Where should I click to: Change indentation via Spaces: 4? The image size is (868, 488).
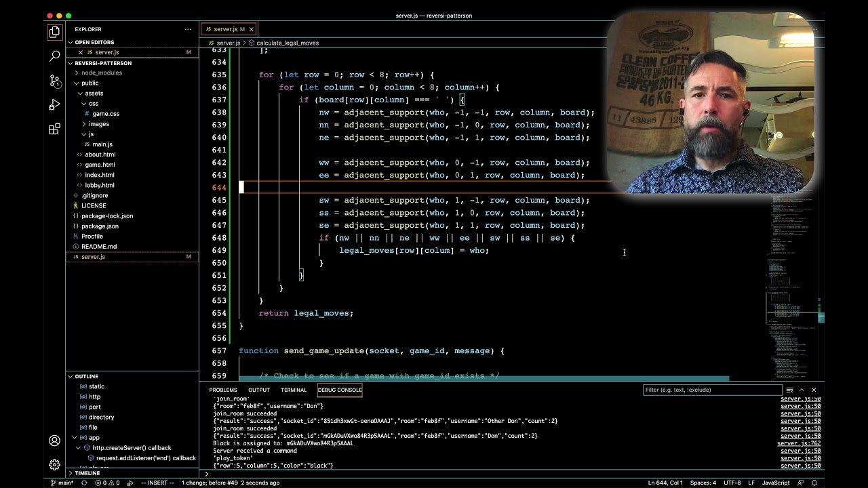click(x=703, y=483)
